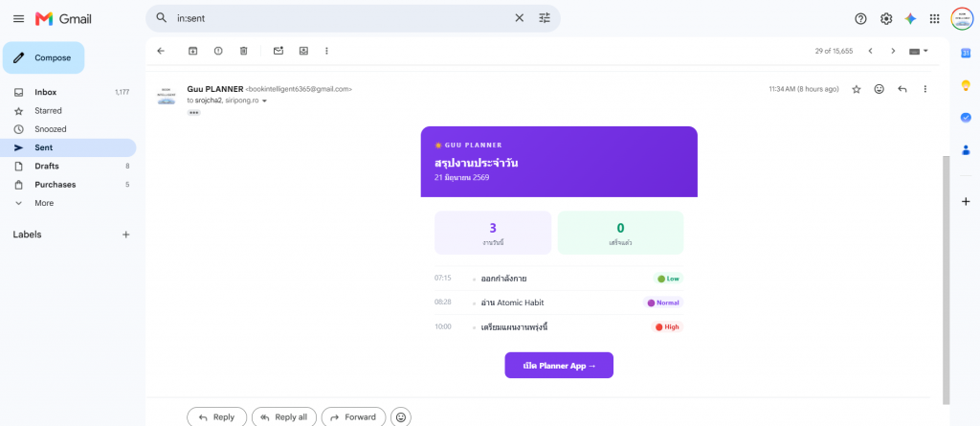Click the search magnifier icon

tap(161, 18)
